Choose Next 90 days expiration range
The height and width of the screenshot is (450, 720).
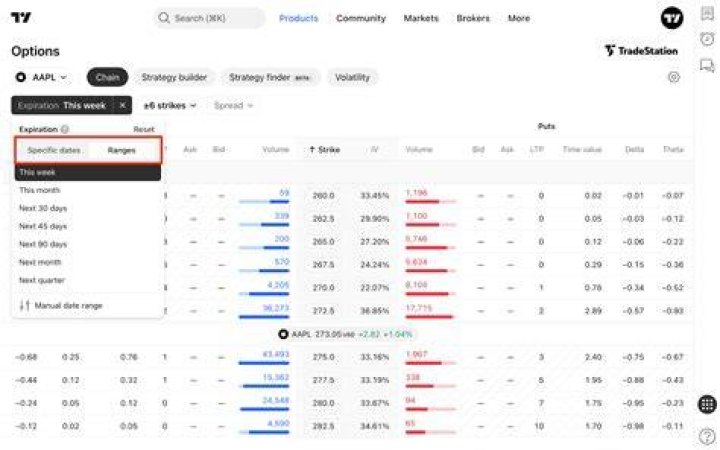(x=88, y=244)
